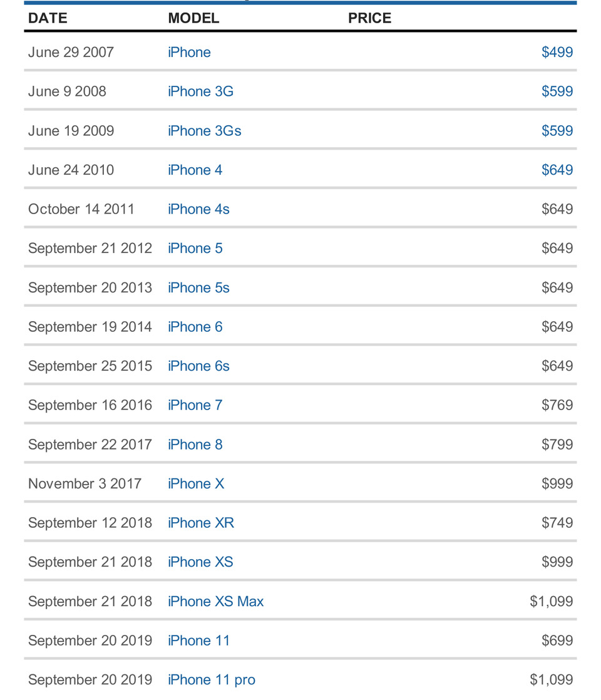
Task: Select the iPhone X link
Action: (x=196, y=484)
